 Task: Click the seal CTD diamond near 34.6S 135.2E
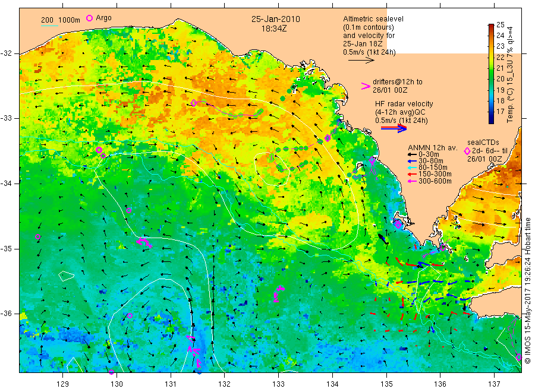click(x=398, y=224)
